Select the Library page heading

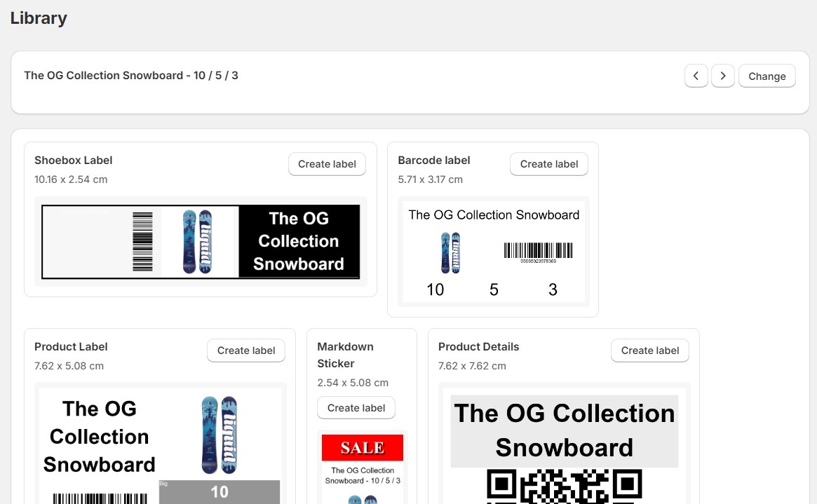click(39, 18)
